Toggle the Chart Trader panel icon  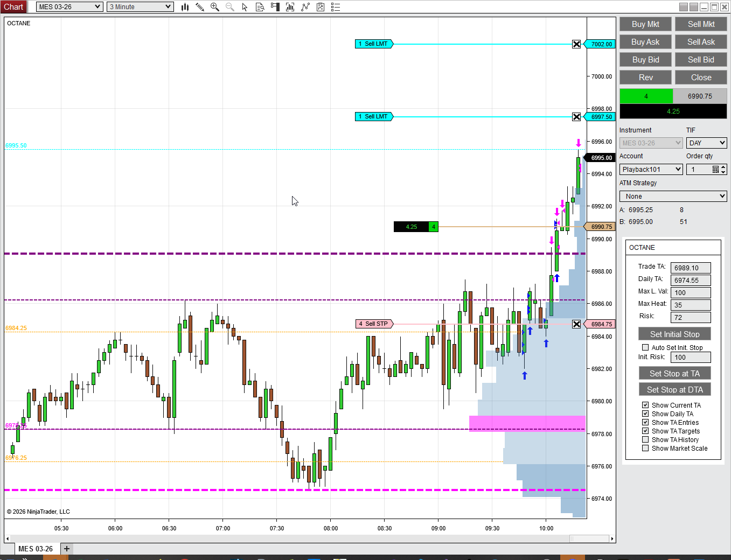274,7
